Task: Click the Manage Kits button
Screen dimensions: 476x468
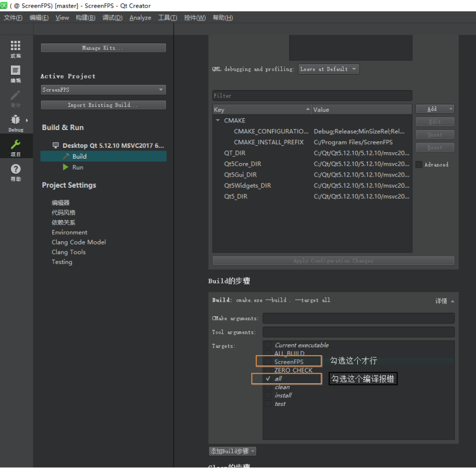Action: pyautogui.click(x=103, y=48)
